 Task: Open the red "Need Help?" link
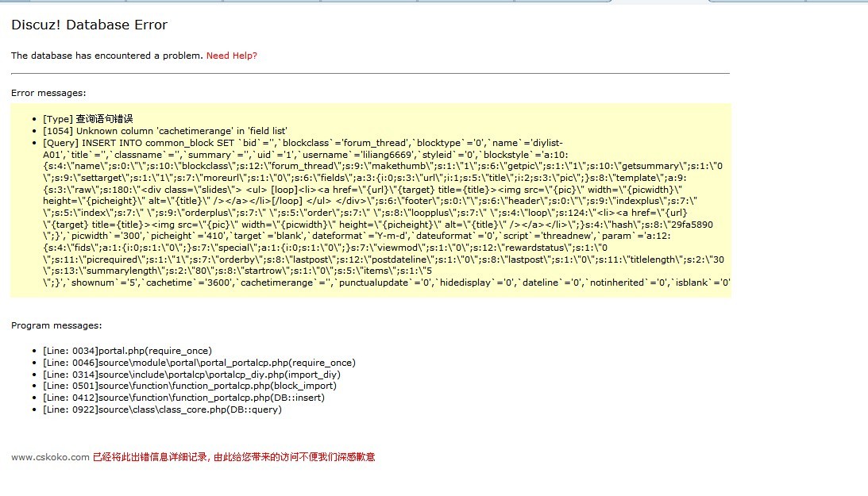pos(231,56)
